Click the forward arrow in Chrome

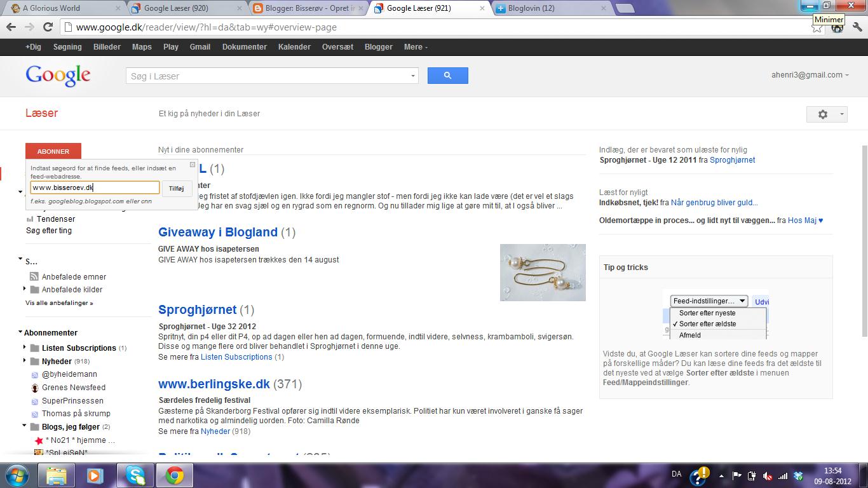tap(29, 27)
